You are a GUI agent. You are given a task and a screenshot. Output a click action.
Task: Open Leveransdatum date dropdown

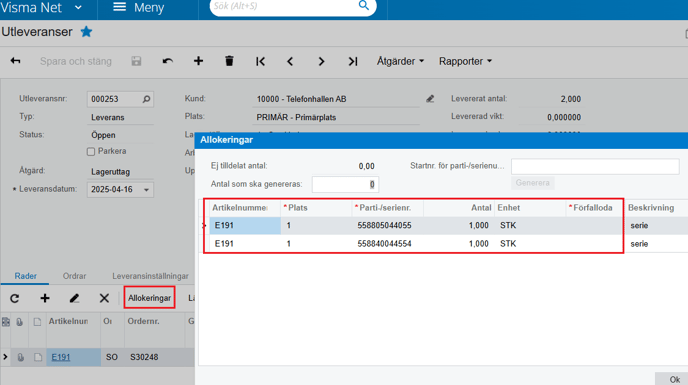(x=147, y=190)
